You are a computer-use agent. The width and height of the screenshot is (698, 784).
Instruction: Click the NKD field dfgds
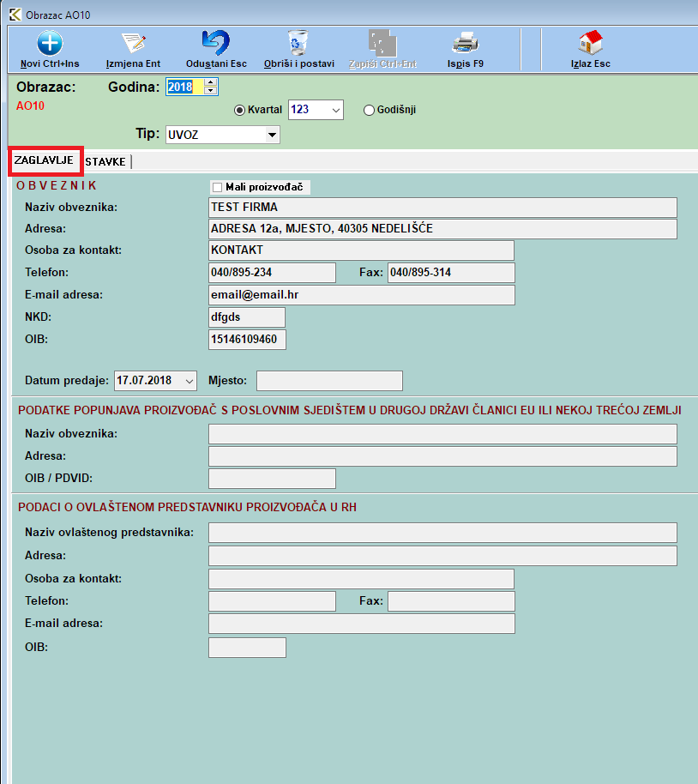pyautogui.click(x=247, y=317)
